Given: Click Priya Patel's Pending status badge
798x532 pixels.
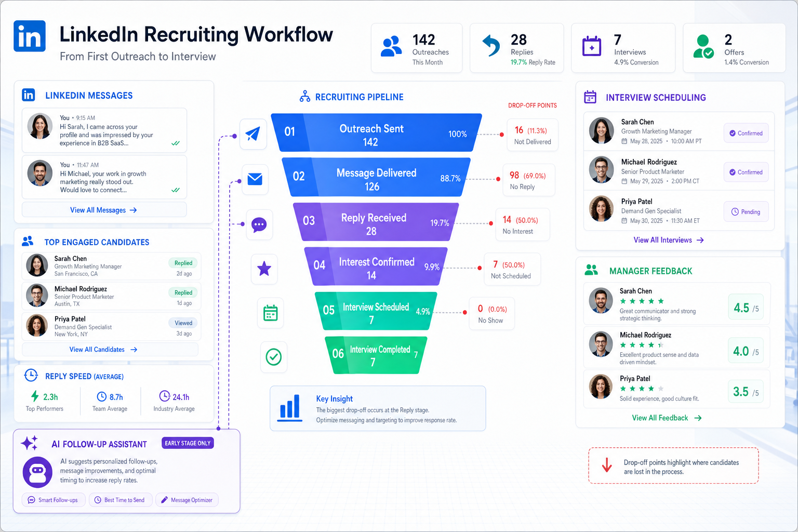Looking at the screenshot, I should tap(746, 211).
